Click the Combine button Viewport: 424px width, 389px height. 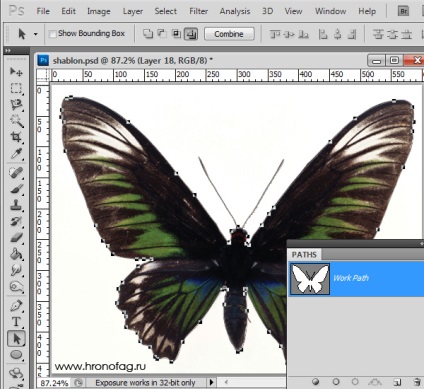point(229,34)
